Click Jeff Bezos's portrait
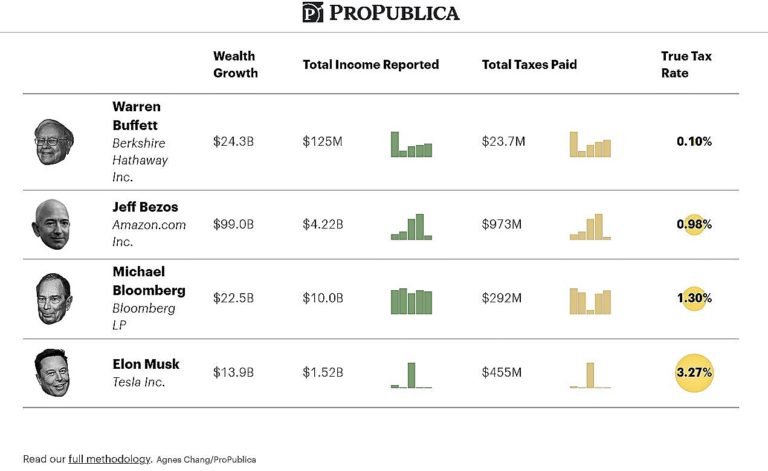768x471 pixels. (50, 224)
